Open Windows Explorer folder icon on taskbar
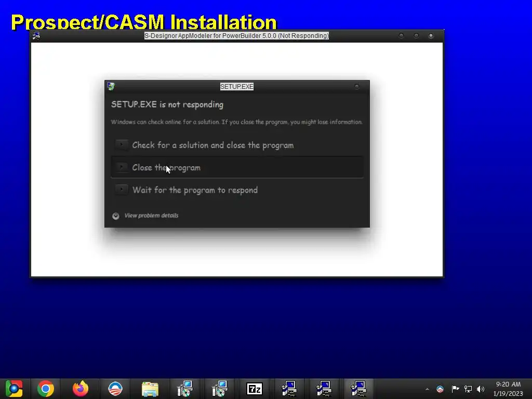This screenshot has height=399, width=532. pos(150,389)
